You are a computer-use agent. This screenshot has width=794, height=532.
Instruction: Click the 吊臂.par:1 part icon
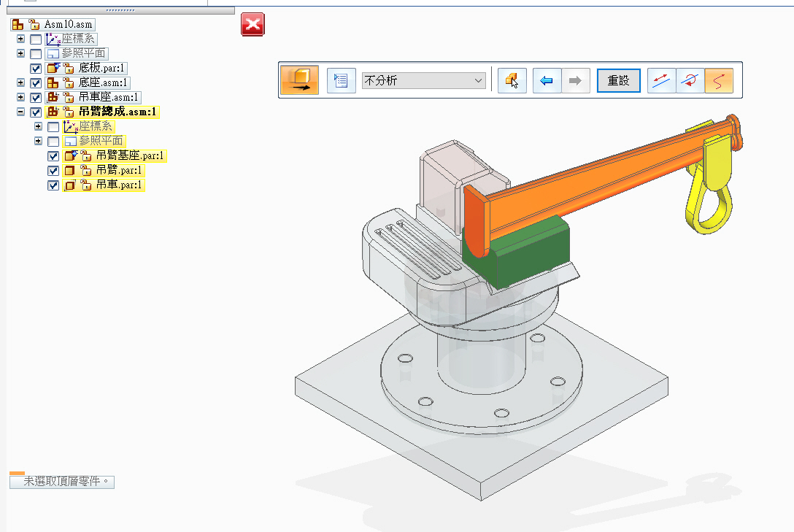[70, 171]
